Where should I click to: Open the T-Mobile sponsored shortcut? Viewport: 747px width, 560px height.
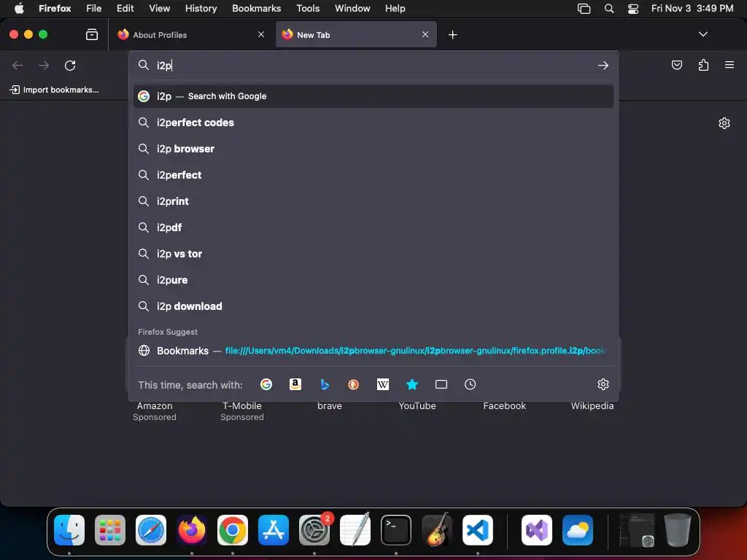click(x=242, y=411)
